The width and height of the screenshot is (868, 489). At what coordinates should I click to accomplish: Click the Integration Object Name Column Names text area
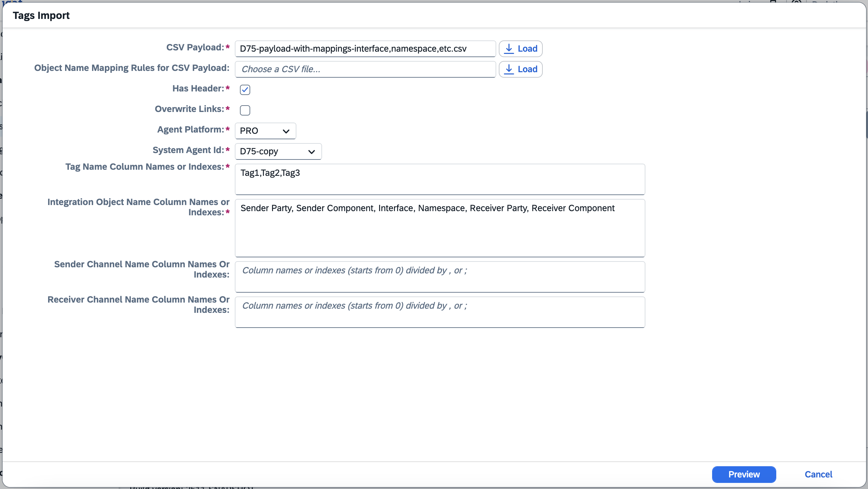point(440,228)
